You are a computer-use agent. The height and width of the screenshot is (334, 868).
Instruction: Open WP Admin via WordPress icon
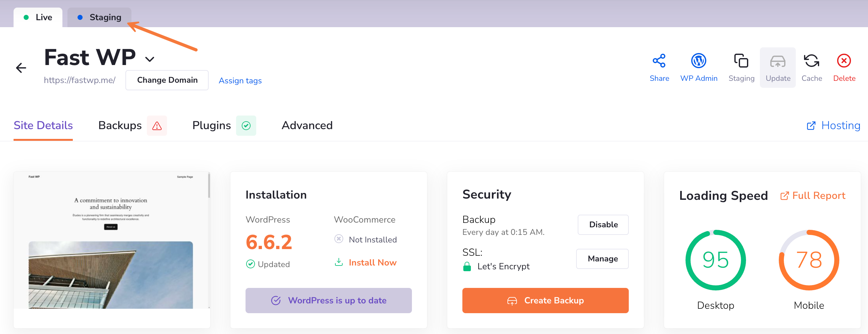pos(698,61)
